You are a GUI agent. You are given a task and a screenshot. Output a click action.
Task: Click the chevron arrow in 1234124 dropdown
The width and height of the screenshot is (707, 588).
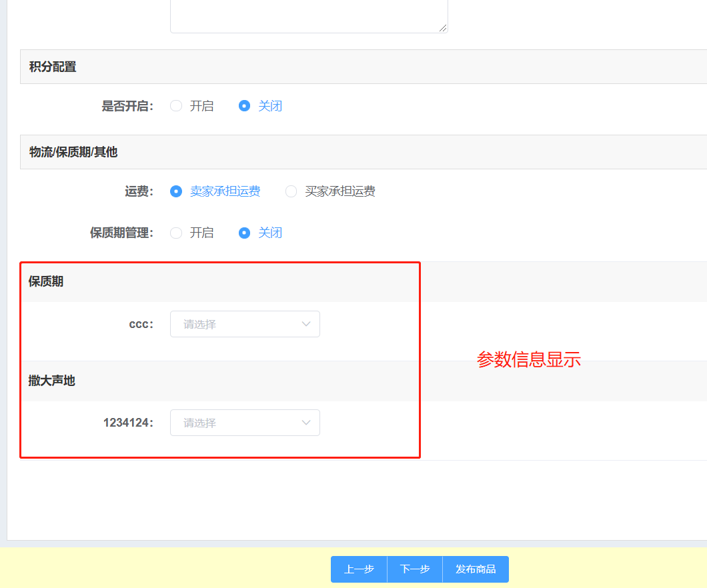pyautogui.click(x=306, y=423)
